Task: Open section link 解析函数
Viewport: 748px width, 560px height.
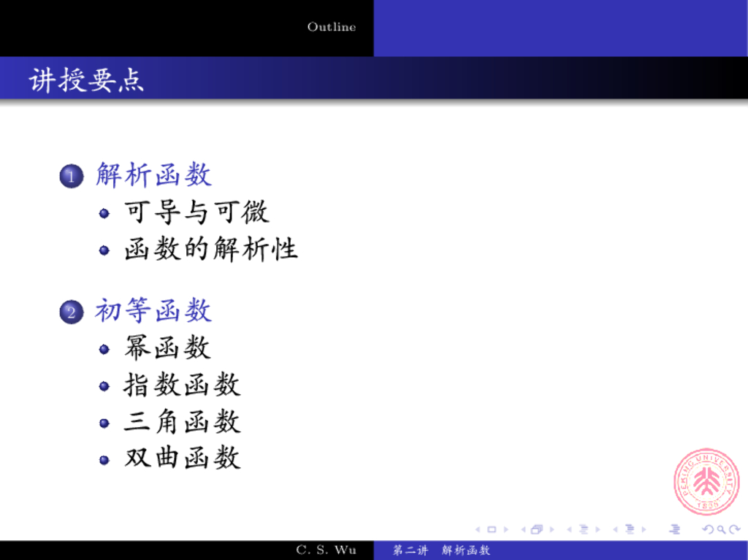Action: coord(153,175)
